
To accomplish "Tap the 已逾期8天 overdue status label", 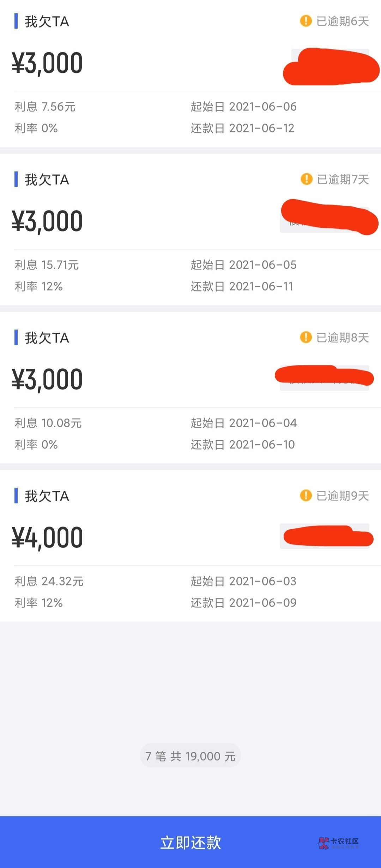I will [343, 338].
